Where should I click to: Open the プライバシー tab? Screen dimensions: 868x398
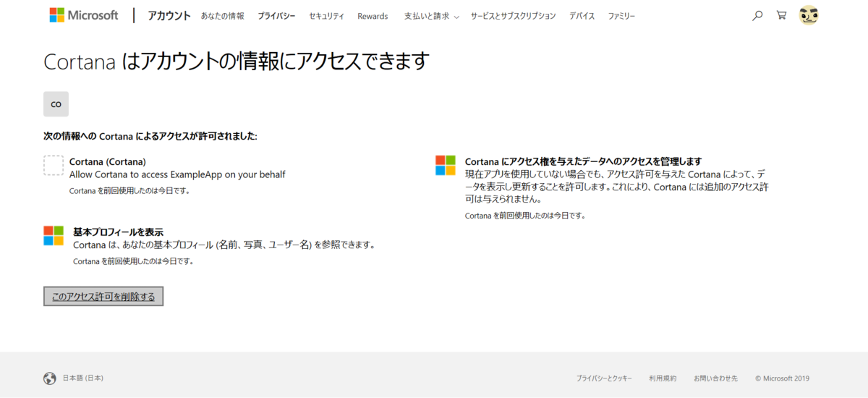click(276, 16)
